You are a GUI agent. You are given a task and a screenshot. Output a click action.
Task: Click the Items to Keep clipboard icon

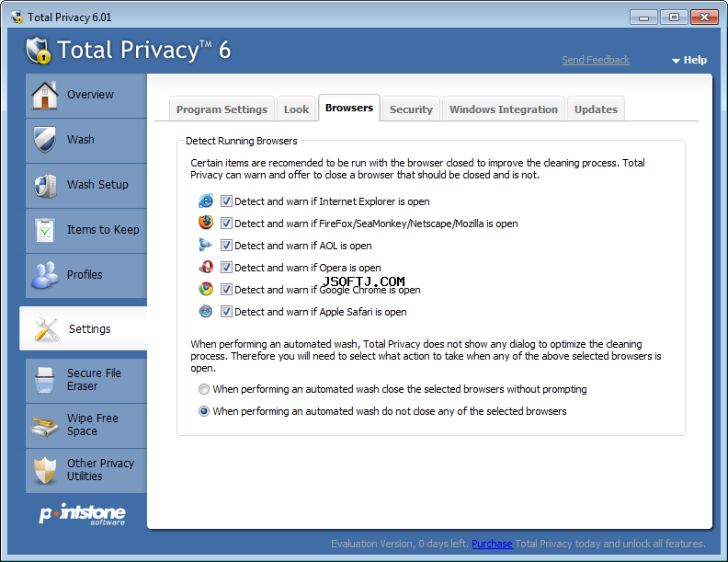pyautogui.click(x=45, y=230)
